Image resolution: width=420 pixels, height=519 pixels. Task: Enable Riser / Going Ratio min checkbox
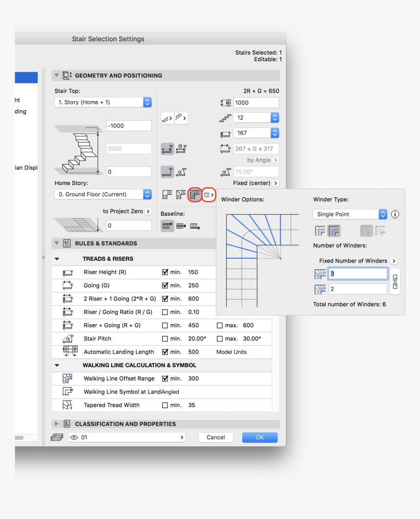click(165, 312)
